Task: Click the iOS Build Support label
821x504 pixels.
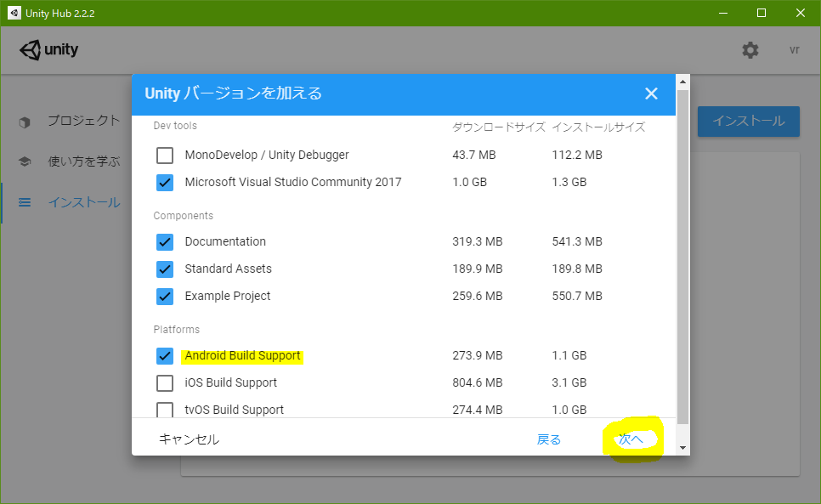Action: (x=231, y=382)
